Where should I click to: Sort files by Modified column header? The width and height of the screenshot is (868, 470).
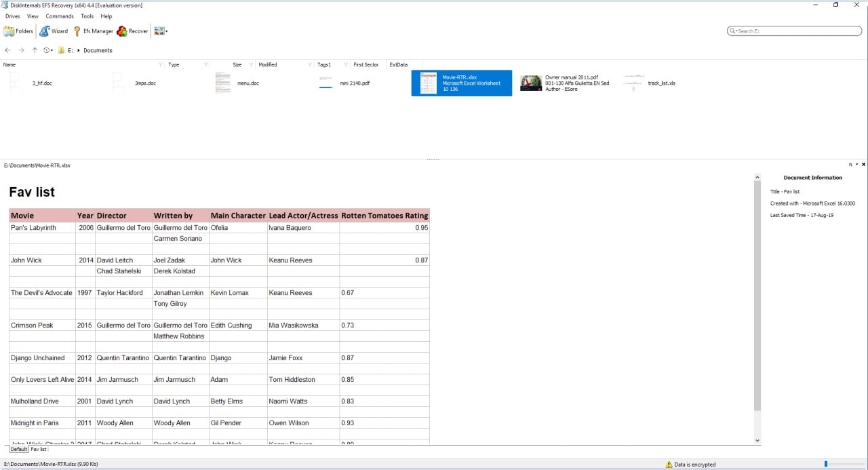click(x=268, y=65)
